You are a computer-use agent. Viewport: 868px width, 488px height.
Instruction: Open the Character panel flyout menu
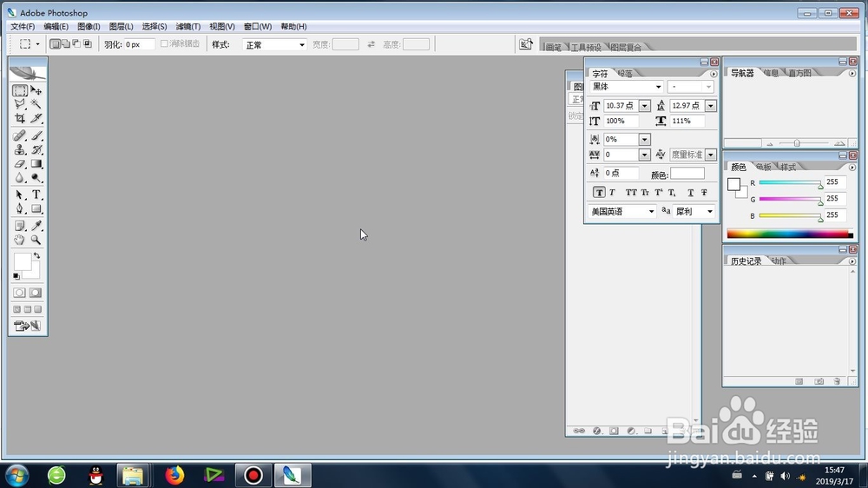[x=713, y=74]
